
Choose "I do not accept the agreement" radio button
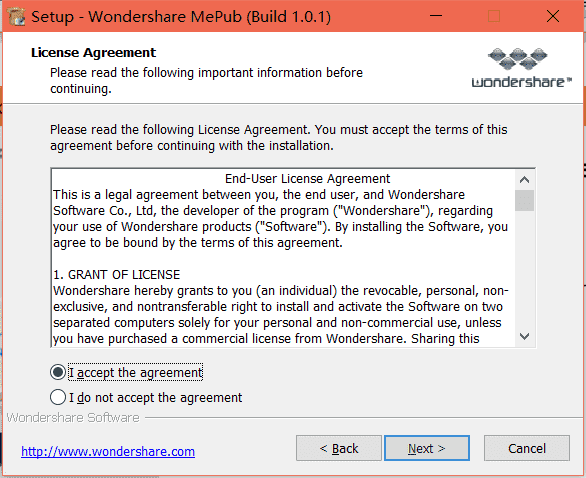pyautogui.click(x=58, y=397)
